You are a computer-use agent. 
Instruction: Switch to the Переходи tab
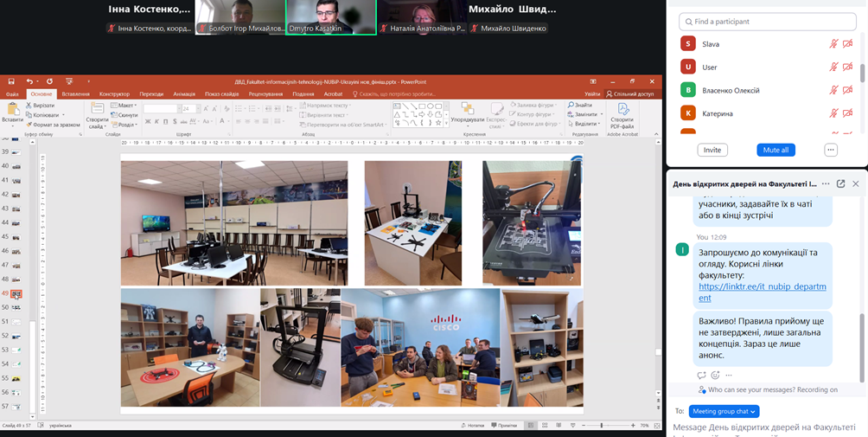[x=151, y=94]
